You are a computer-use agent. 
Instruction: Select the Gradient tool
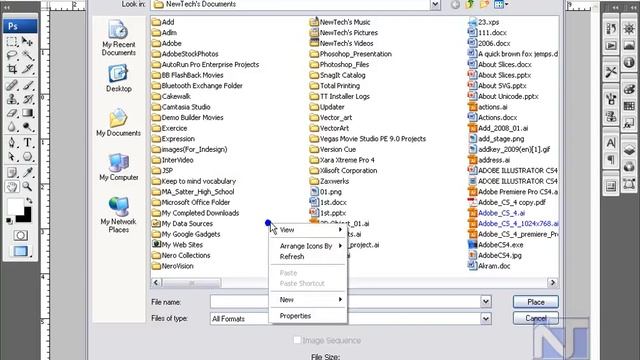tap(27, 113)
